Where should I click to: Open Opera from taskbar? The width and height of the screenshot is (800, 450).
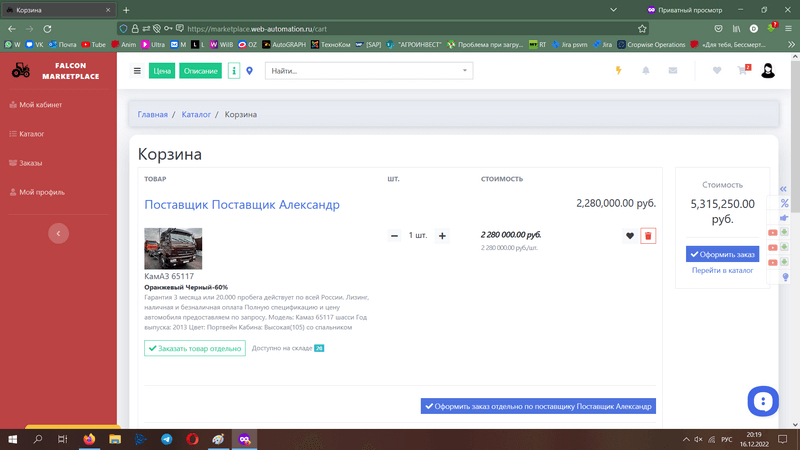[192, 439]
